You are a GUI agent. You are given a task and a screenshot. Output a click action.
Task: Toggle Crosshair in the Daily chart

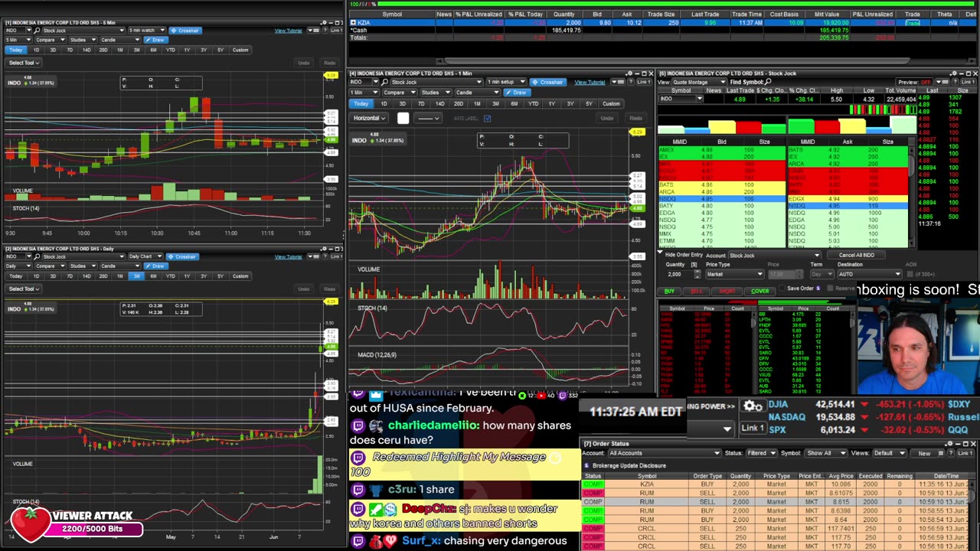pyautogui.click(x=181, y=256)
